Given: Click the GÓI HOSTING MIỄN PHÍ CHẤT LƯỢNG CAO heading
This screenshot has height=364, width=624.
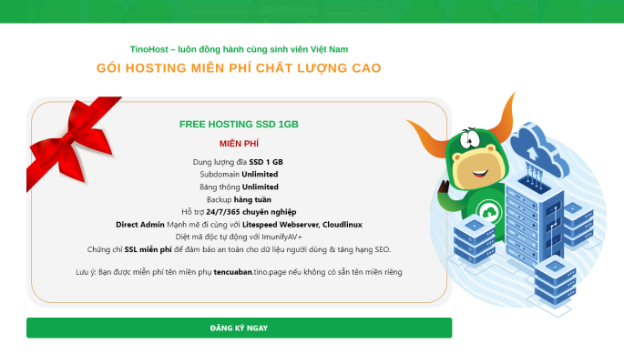Looking at the screenshot, I should pos(239,68).
